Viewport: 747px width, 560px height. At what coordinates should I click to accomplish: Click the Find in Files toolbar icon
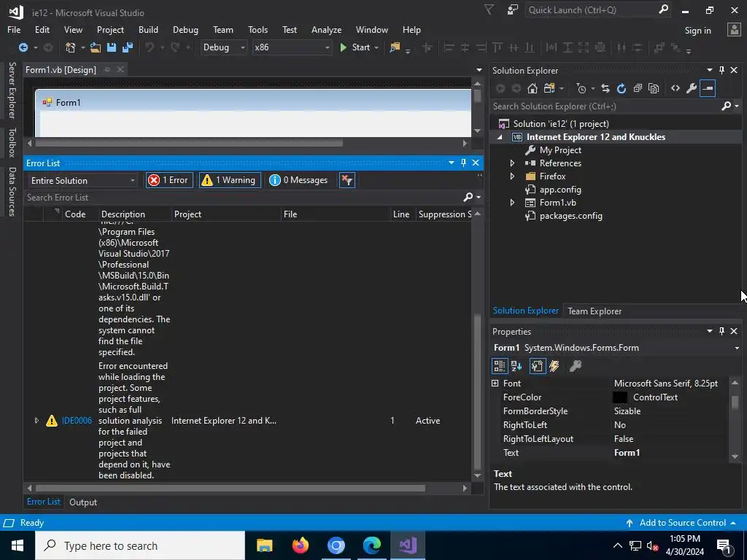pos(395,47)
